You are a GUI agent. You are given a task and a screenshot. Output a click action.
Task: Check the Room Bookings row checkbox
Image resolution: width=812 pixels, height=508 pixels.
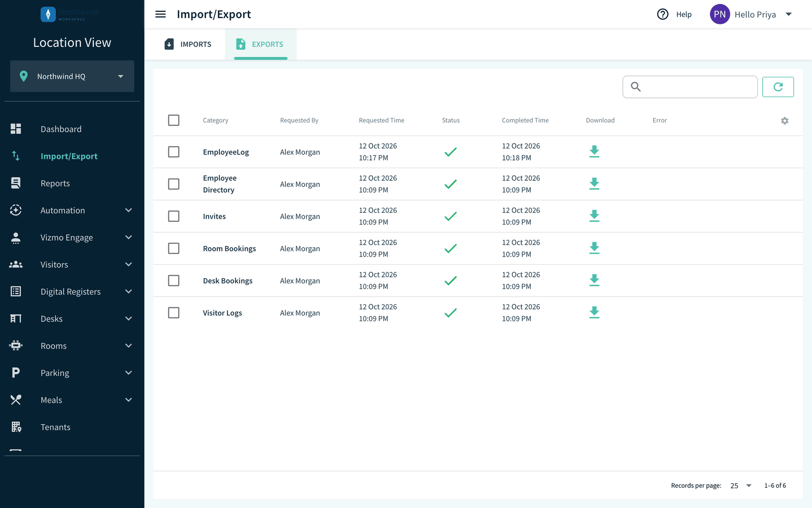[x=174, y=248]
